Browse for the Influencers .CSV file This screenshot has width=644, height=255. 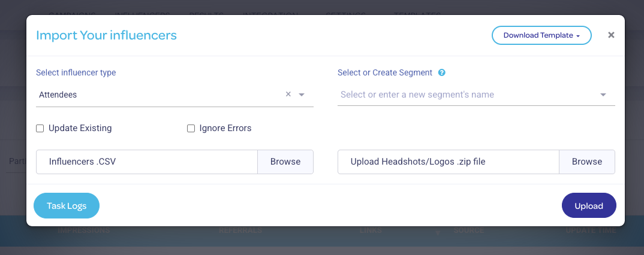click(x=285, y=162)
